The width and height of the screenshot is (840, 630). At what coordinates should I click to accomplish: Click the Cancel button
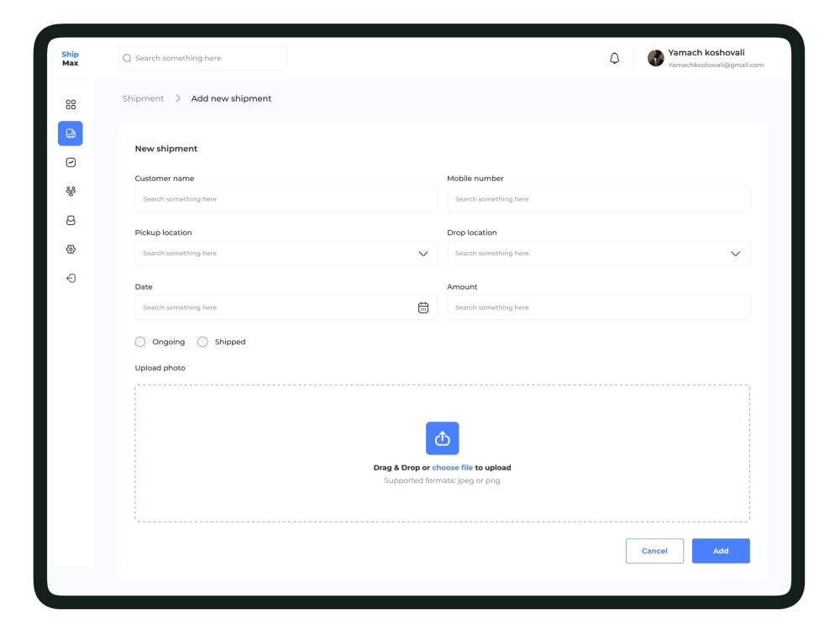point(654,551)
